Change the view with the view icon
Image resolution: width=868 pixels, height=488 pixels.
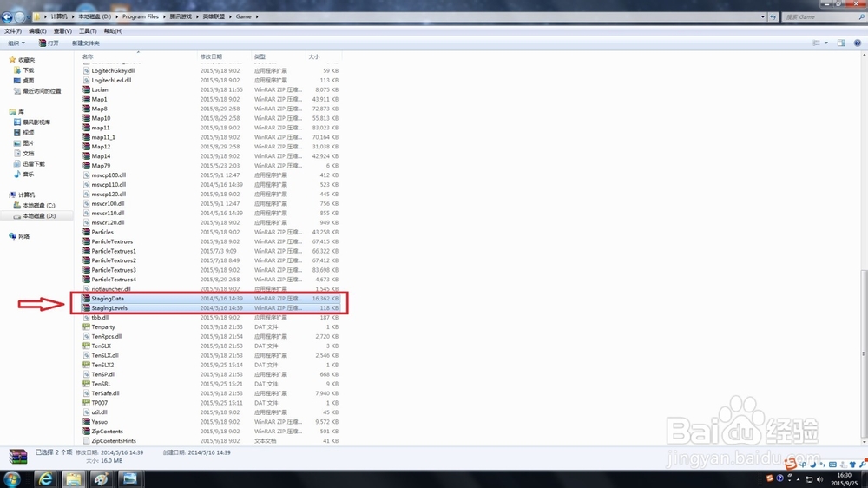pos(816,43)
